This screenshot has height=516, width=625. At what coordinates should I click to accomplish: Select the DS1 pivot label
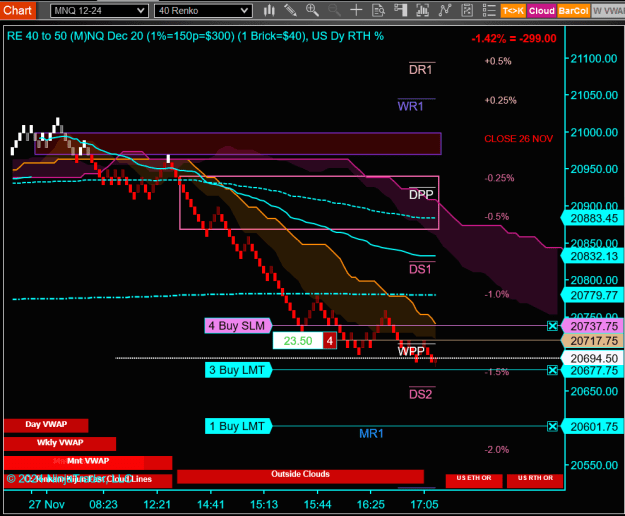[x=421, y=270]
